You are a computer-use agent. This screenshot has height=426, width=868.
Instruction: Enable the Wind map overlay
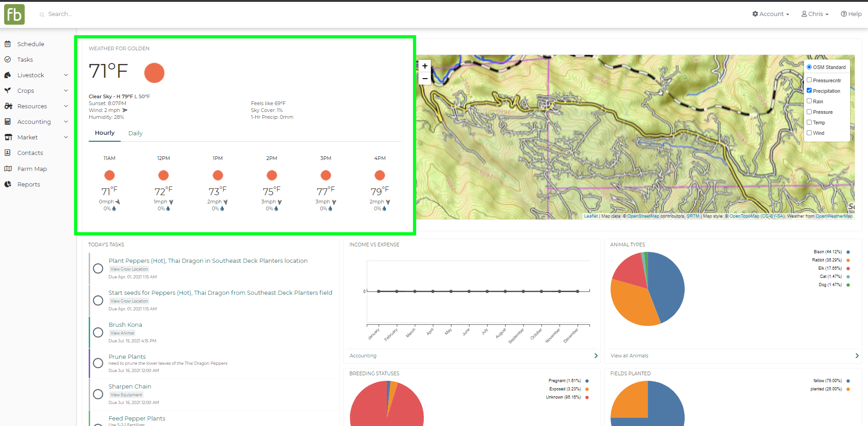[809, 133]
